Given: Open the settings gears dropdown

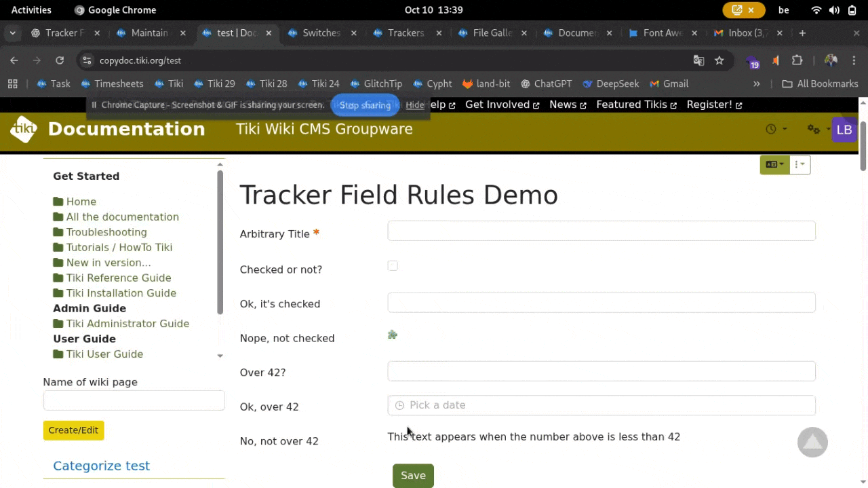Looking at the screenshot, I should [x=817, y=129].
